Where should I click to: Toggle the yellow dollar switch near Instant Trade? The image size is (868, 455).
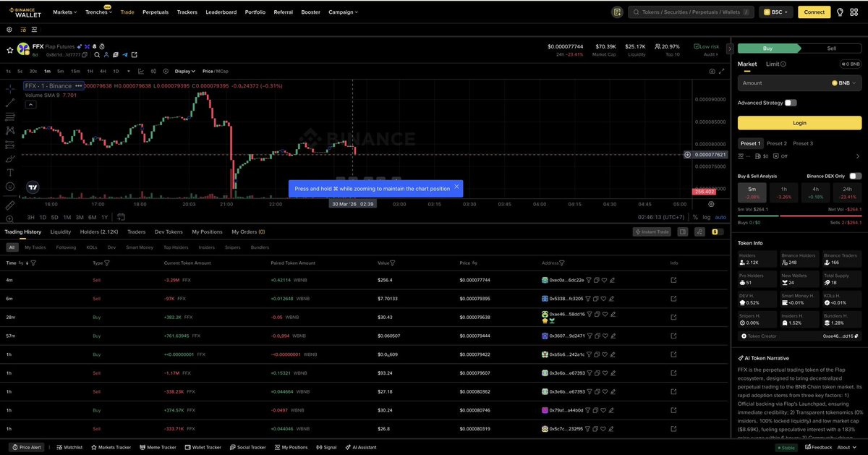click(x=718, y=232)
